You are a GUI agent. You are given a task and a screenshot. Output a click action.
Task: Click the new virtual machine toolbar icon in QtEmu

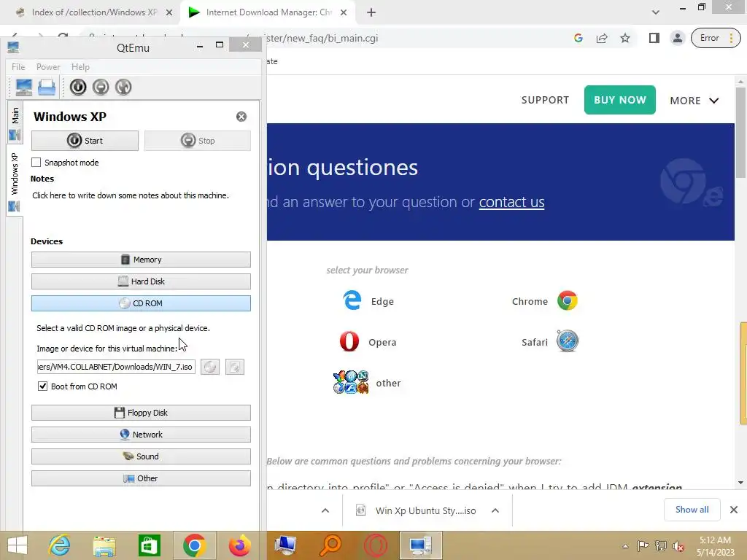point(24,87)
